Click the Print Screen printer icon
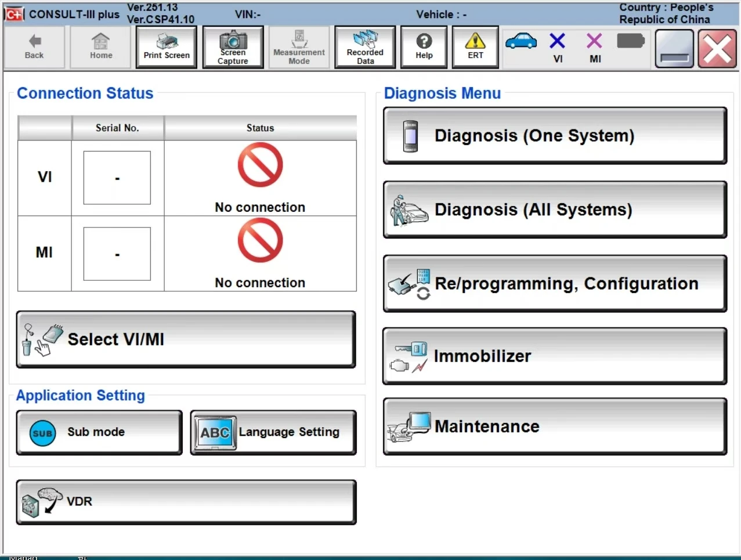This screenshot has width=741, height=560. [x=167, y=47]
